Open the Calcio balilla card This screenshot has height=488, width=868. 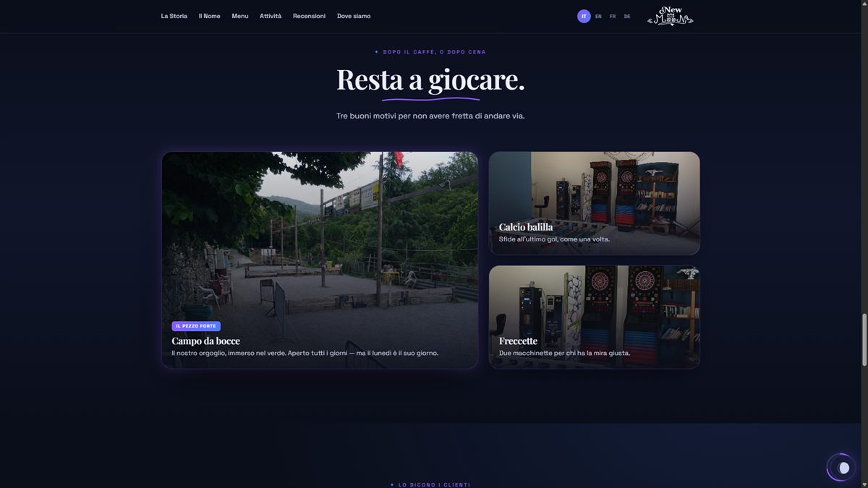point(595,203)
